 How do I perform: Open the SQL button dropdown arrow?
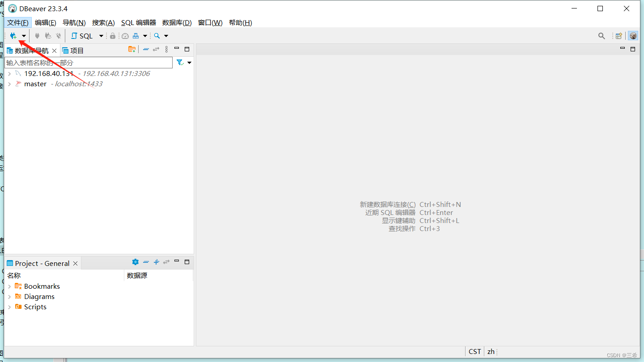click(101, 36)
